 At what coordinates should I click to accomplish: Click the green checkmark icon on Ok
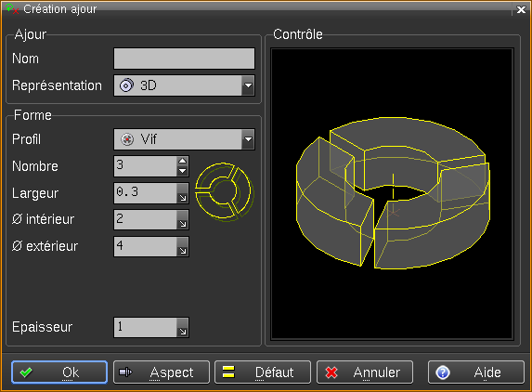click(x=26, y=372)
